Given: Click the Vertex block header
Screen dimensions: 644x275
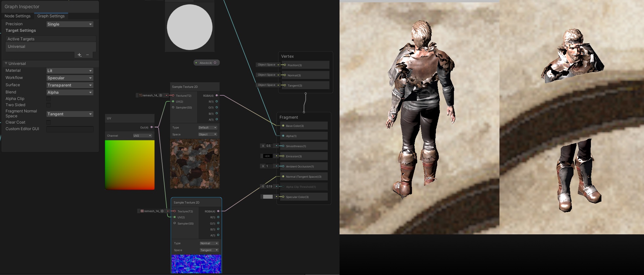Looking at the screenshot, I should pos(287,56).
